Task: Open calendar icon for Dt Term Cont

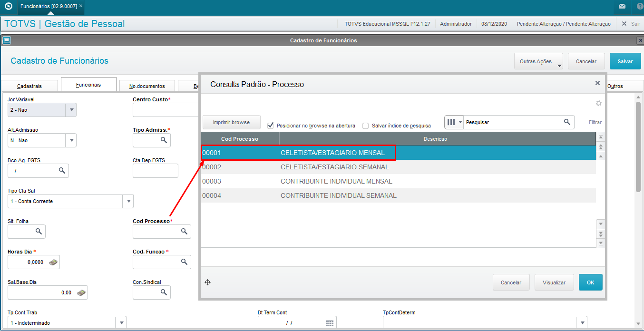Action: [x=330, y=323]
